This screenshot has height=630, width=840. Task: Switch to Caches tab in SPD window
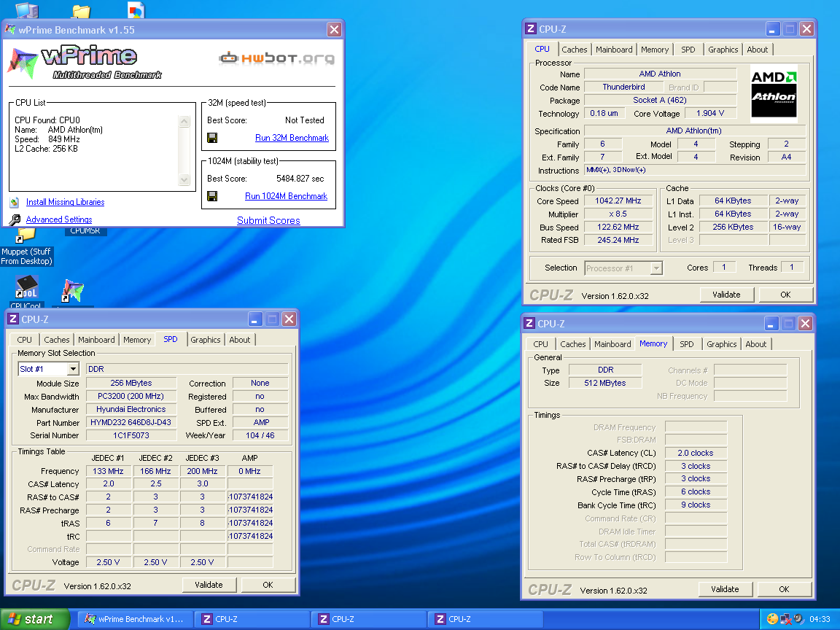pos(57,340)
